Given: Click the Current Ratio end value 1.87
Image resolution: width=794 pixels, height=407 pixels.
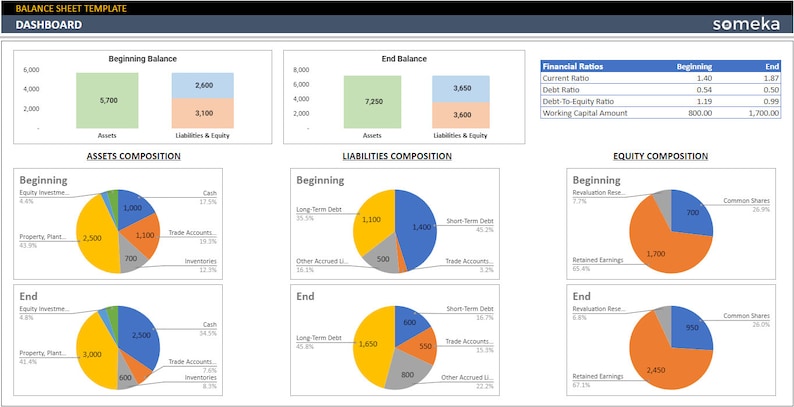Looking at the screenshot, I should coord(771,78).
